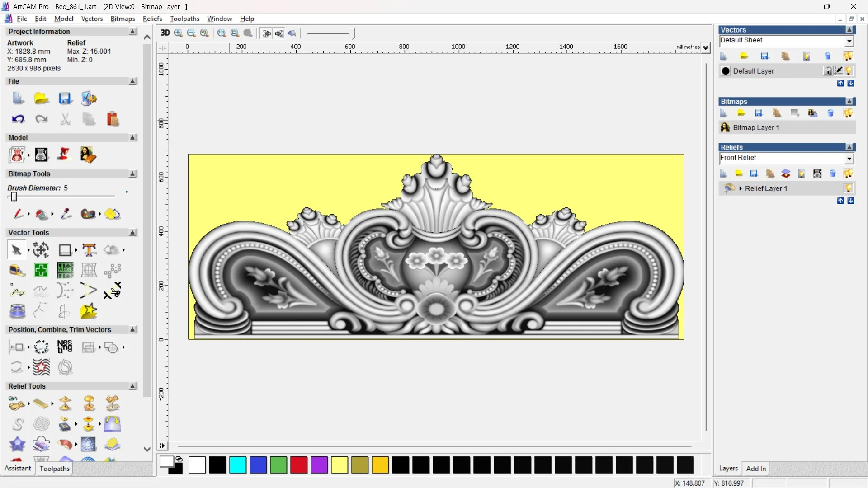Open the Default Sheet dropdown
This screenshot has width=868, height=488.
pyautogui.click(x=849, y=41)
